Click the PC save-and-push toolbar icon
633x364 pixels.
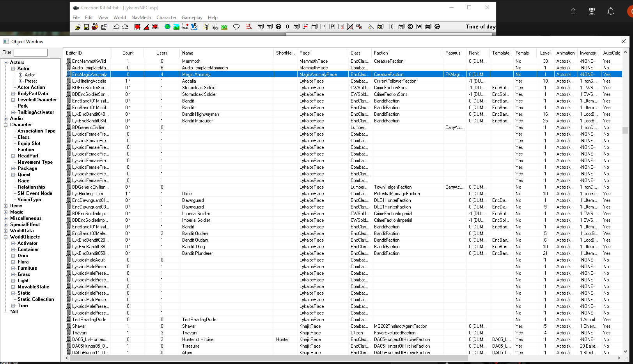pyautogui.click(x=95, y=27)
